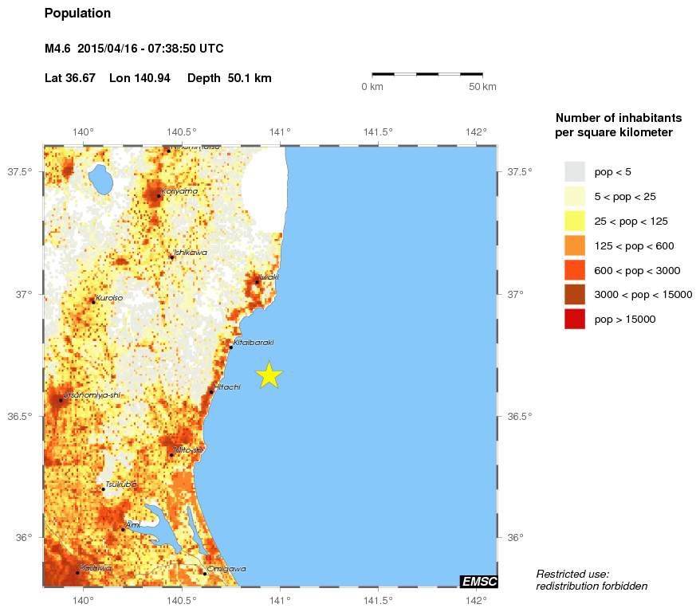Select the Tsukuba city marker

point(103,488)
